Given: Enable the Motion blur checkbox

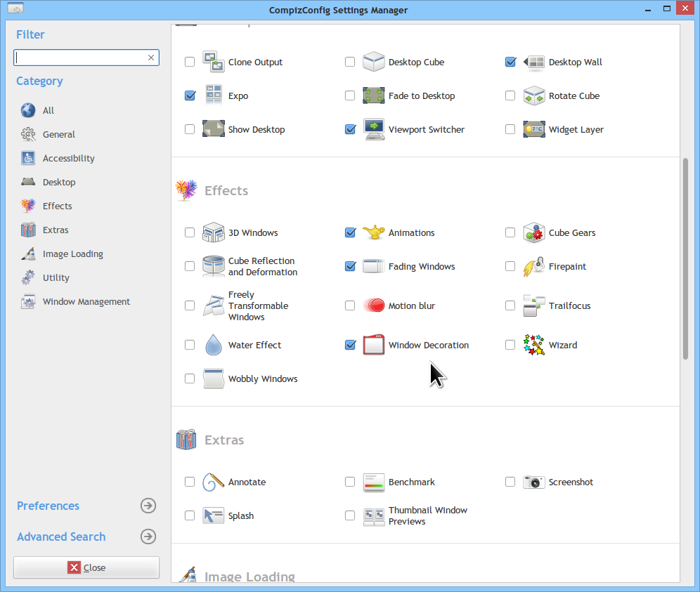Looking at the screenshot, I should (350, 305).
